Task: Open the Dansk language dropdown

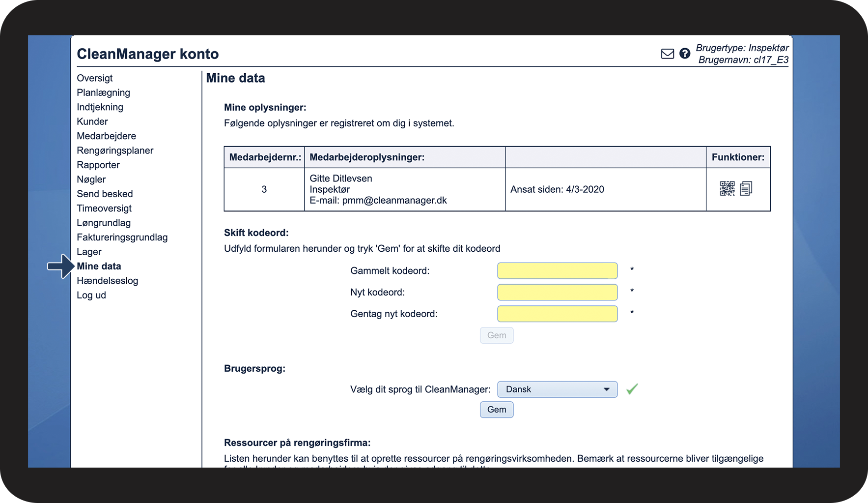Action: pyautogui.click(x=557, y=389)
